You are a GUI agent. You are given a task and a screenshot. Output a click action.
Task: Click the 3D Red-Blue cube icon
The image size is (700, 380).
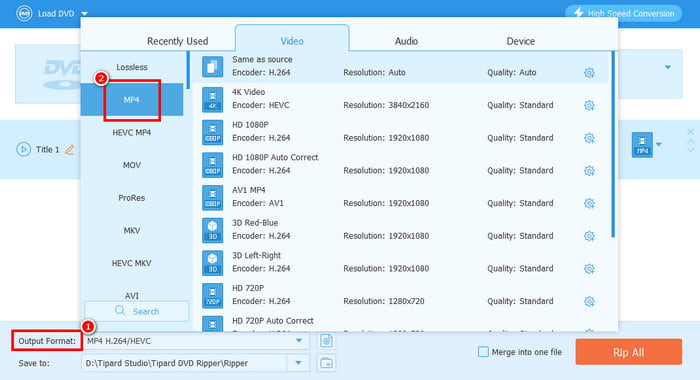(212, 230)
